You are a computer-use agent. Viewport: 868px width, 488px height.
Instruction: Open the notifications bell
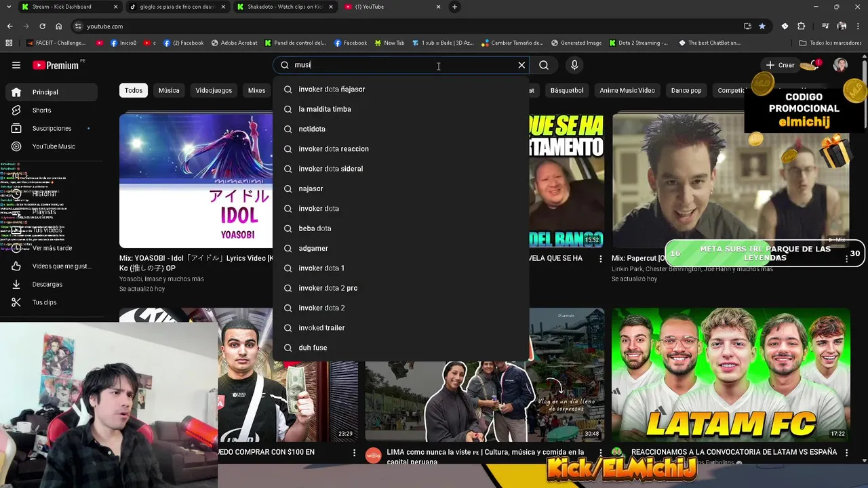pyautogui.click(x=814, y=65)
